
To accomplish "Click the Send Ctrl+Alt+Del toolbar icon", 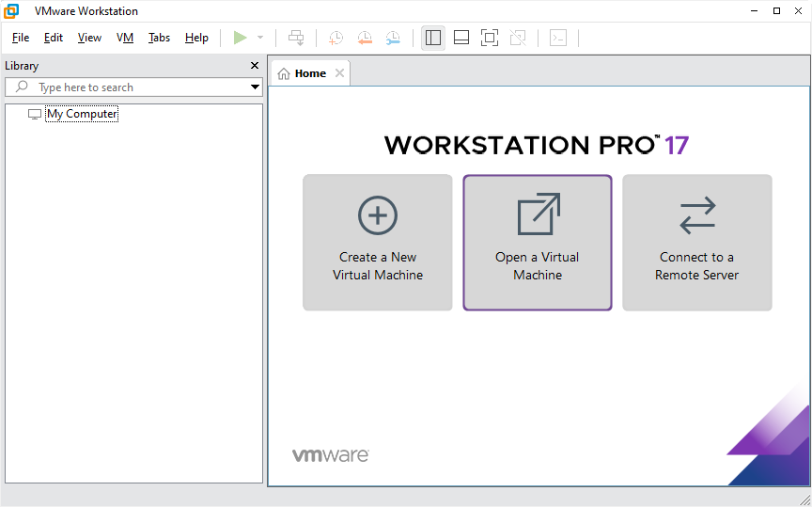I will (x=296, y=38).
